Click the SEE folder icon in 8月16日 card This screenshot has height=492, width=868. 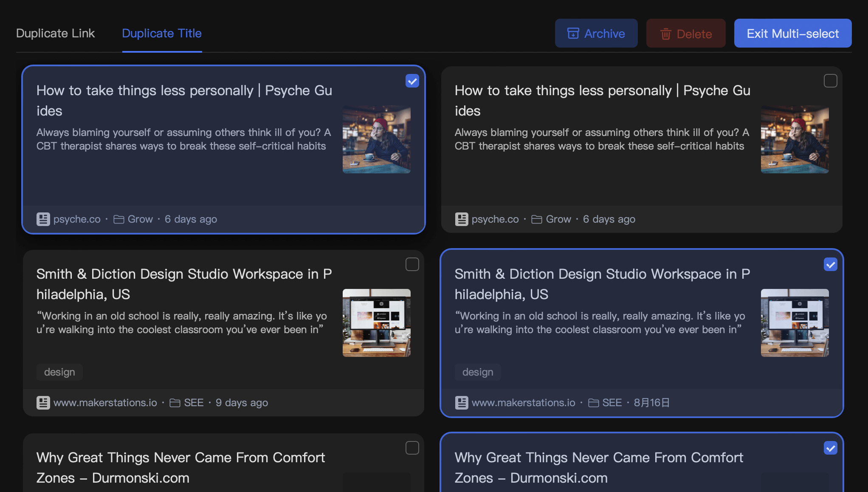pyautogui.click(x=593, y=403)
